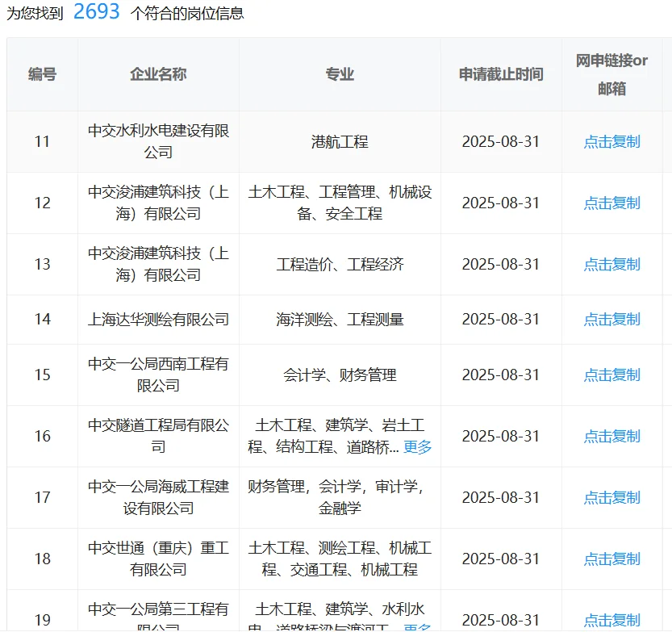This screenshot has width=672, height=632.
Task: Select company 中交一公局海威工程建设有限公司
Action: [x=158, y=498]
